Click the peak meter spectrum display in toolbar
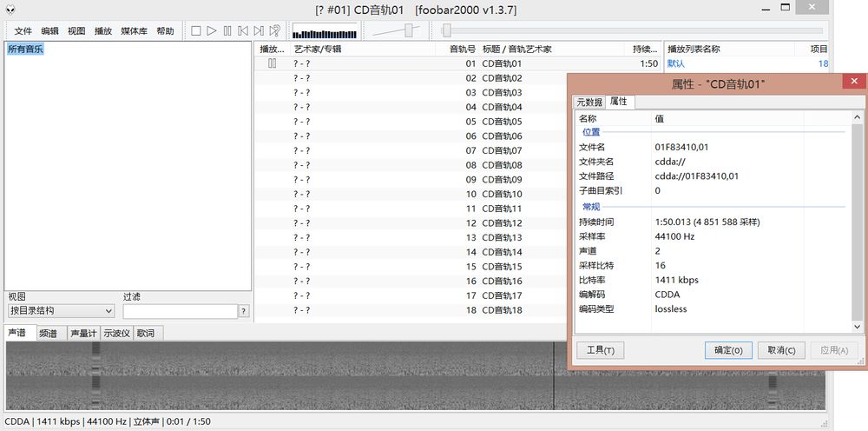The height and width of the screenshot is (431, 868). point(325,31)
